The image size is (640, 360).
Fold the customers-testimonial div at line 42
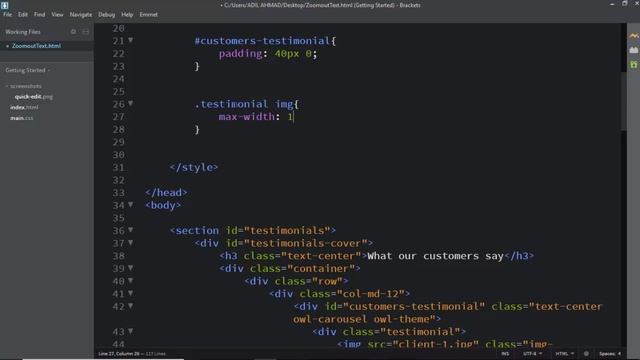click(131, 306)
